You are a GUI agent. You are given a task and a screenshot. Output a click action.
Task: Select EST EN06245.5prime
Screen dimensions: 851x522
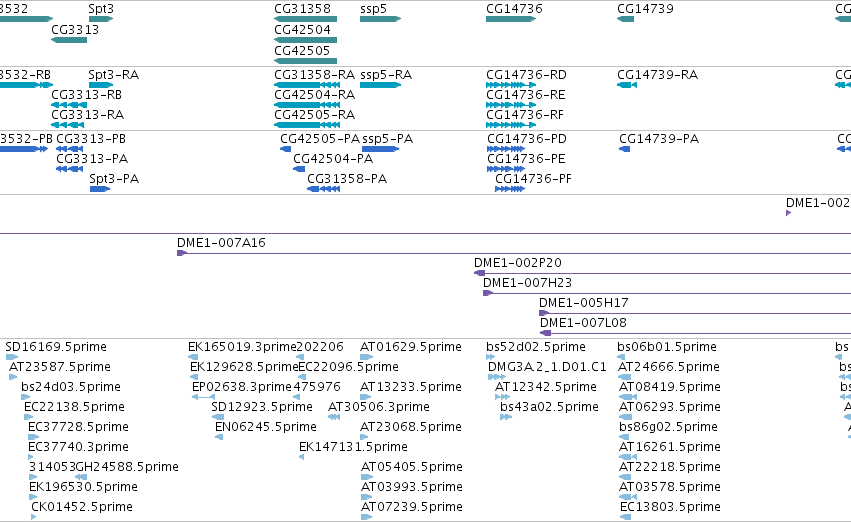pyautogui.click(x=219, y=437)
